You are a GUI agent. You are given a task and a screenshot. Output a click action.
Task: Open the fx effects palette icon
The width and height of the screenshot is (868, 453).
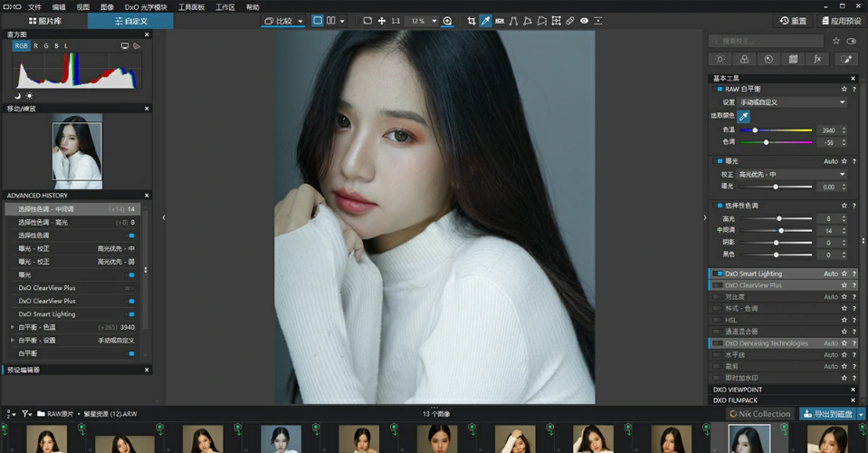pos(817,59)
